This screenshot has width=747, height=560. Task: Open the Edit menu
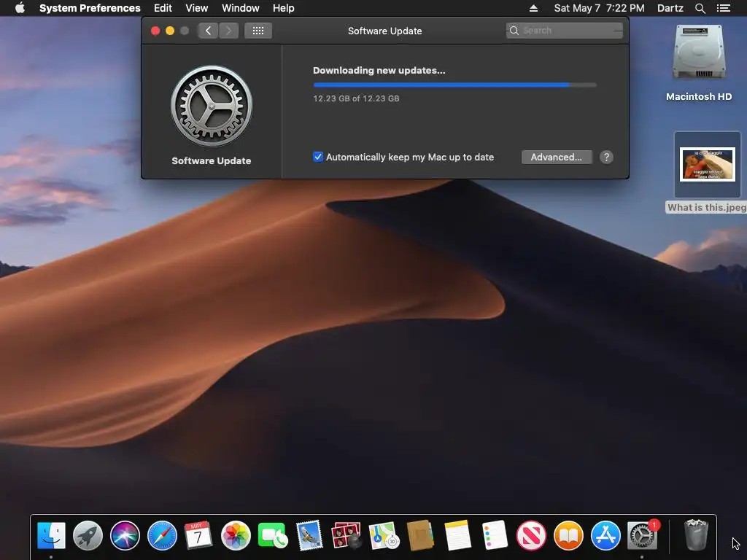(163, 8)
